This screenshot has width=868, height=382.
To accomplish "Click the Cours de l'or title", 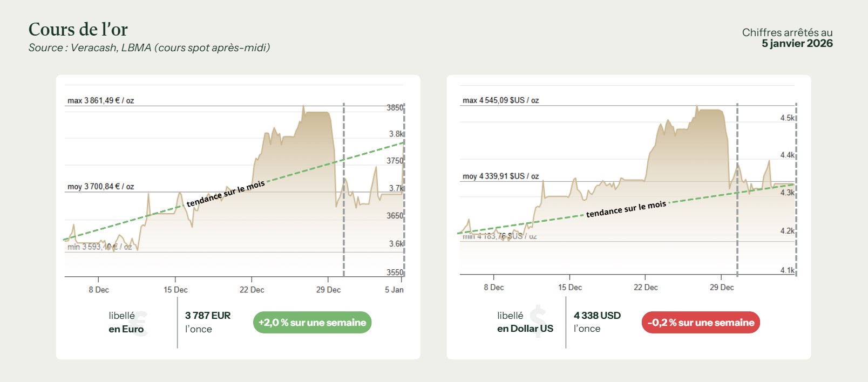I will pyautogui.click(x=78, y=29).
